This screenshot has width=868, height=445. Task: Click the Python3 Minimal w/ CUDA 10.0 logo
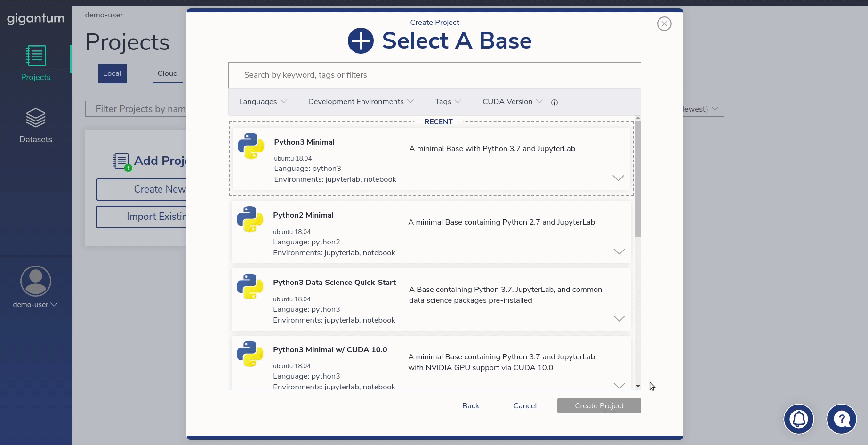[x=249, y=354]
